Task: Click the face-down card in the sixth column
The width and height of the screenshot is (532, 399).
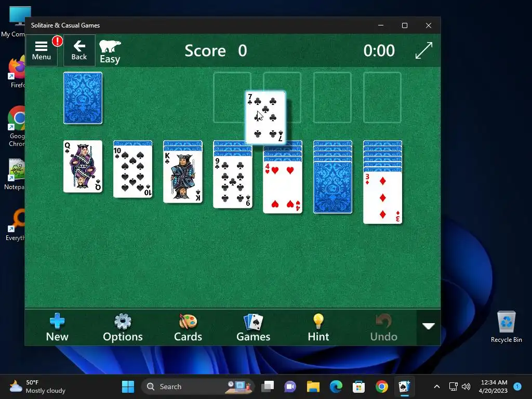Action: (332, 187)
